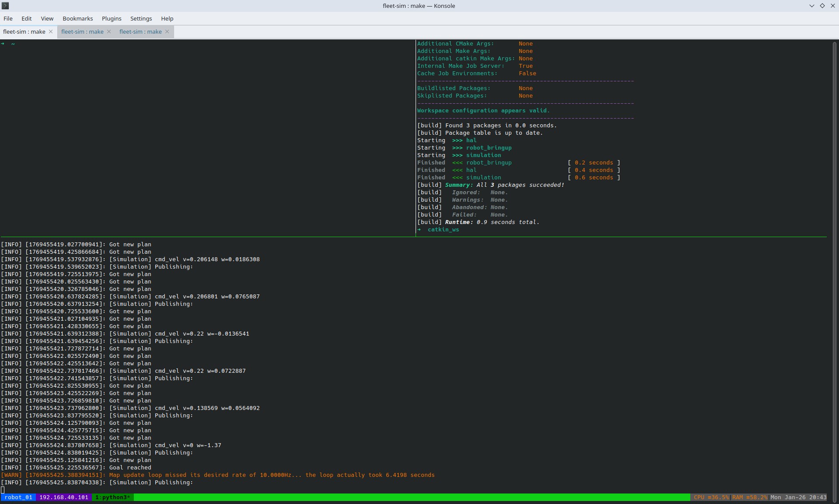Select the 1:python3 tmux window
Screen dimensions: 839x504
pos(112,497)
